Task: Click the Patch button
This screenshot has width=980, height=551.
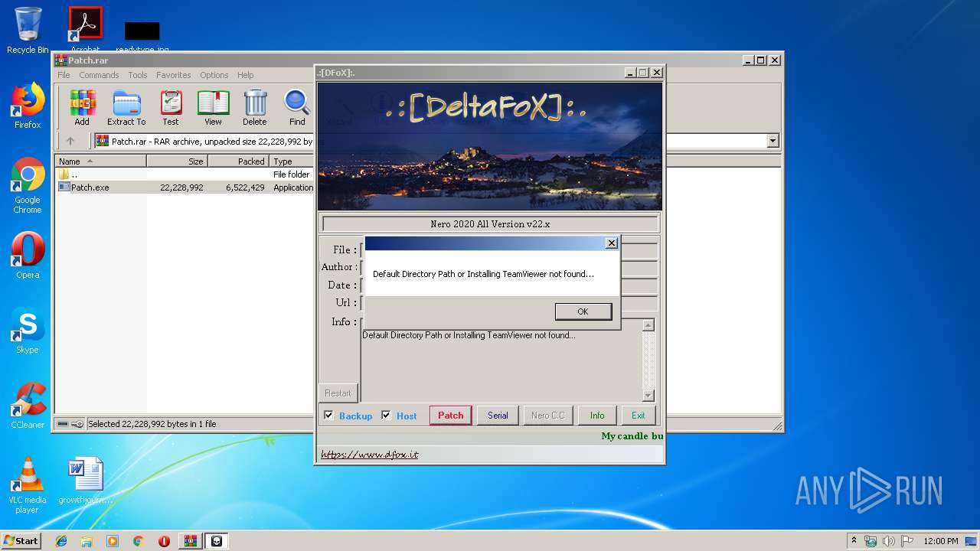Action: coord(450,416)
